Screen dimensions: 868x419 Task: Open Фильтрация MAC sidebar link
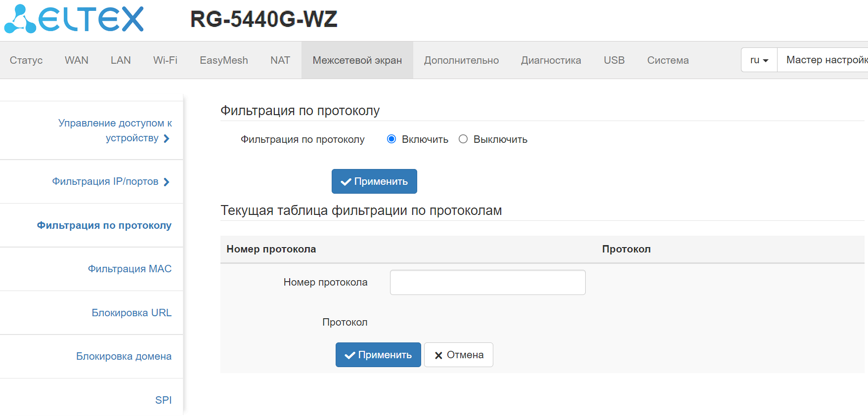point(130,269)
